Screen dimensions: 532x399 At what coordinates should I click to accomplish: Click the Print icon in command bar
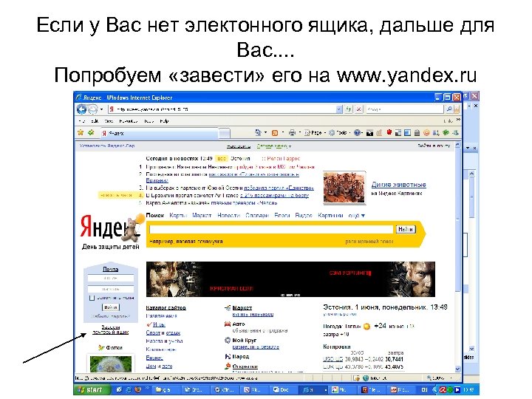[292, 133]
